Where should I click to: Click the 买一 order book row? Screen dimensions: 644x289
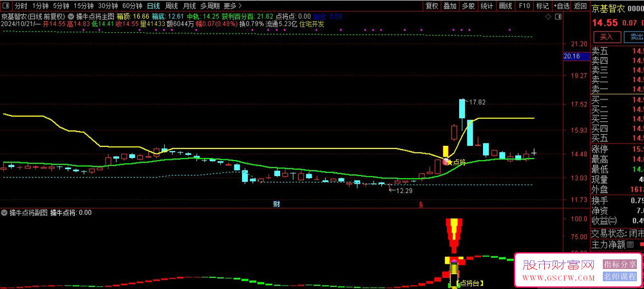pyautogui.click(x=618, y=100)
